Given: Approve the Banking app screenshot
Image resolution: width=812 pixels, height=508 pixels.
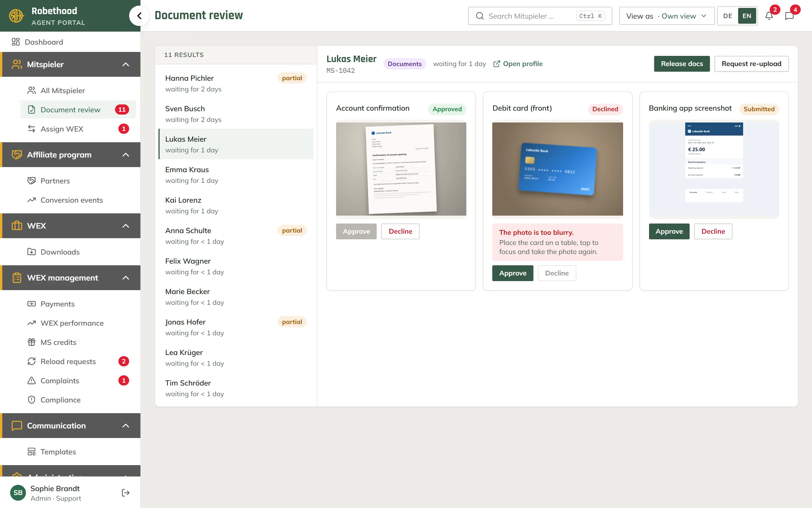Looking at the screenshot, I should click(x=669, y=231).
